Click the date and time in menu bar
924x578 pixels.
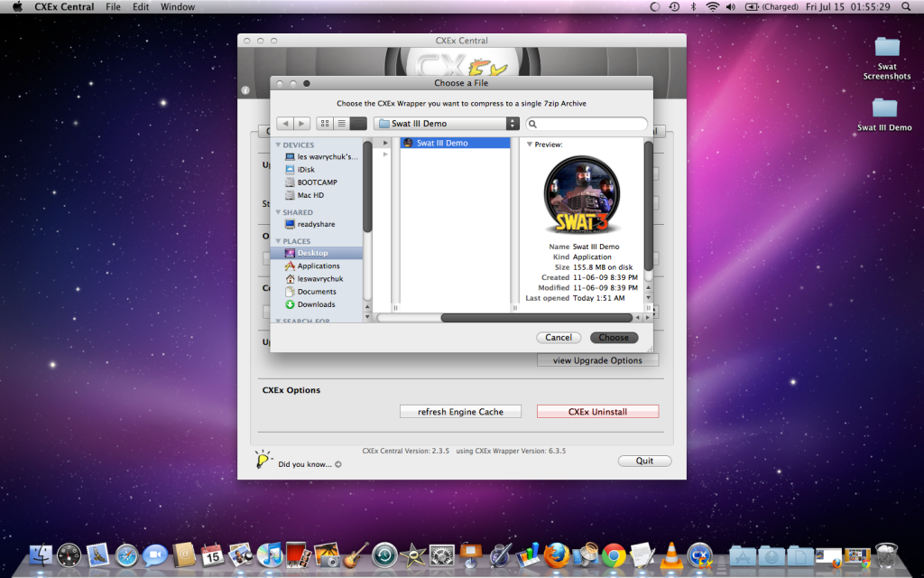click(x=848, y=7)
